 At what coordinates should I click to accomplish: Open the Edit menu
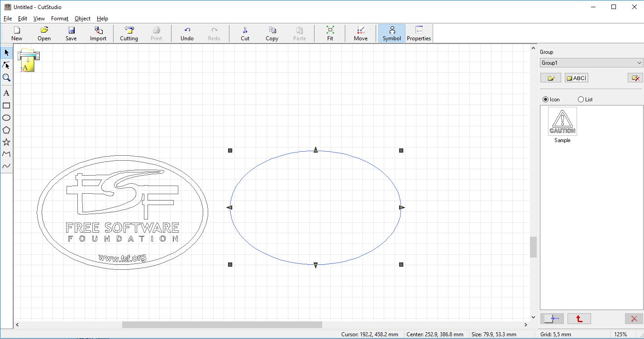pyautogui.click(x=23, y=19)
